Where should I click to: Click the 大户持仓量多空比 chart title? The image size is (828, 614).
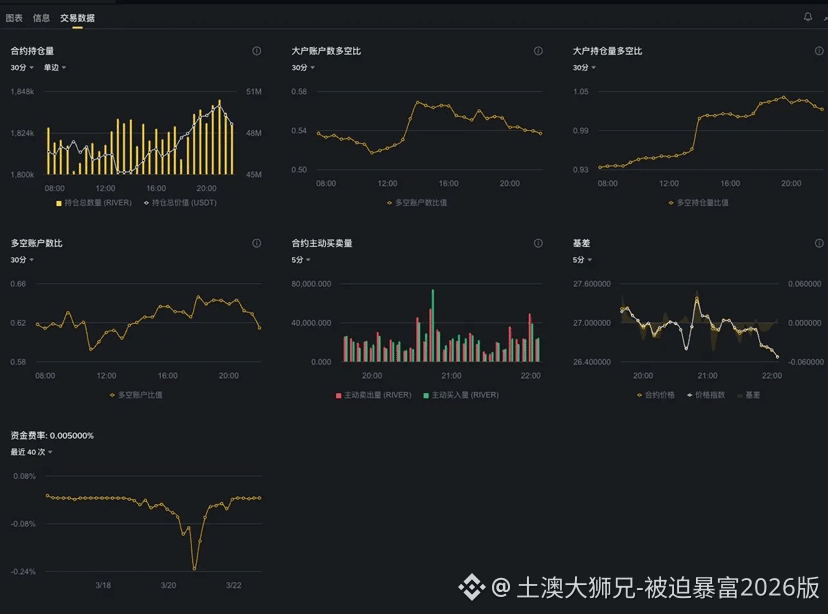(x=607, y=51)
